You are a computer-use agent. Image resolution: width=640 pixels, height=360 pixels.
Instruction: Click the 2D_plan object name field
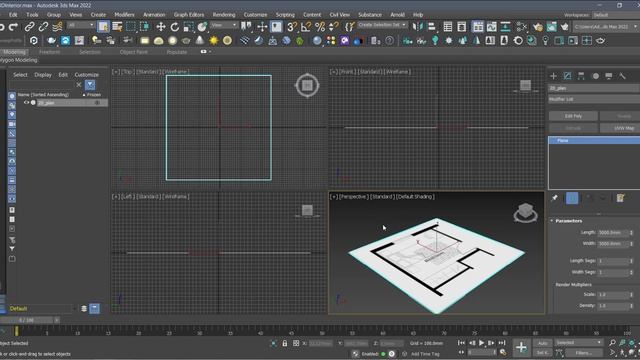click(593, 88)
